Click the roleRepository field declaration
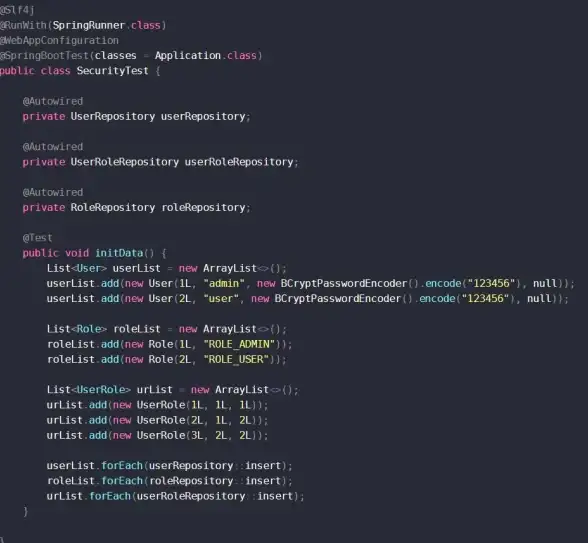Image resolution: width=588 pixels, height=543 pixels. pyautogui.click(x=136, y=207)
